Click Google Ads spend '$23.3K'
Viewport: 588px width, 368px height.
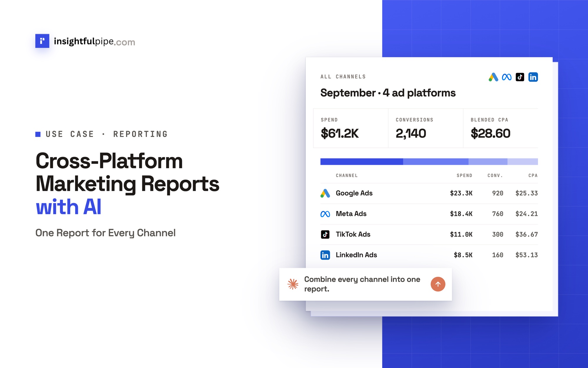click(x=461, y=193)
